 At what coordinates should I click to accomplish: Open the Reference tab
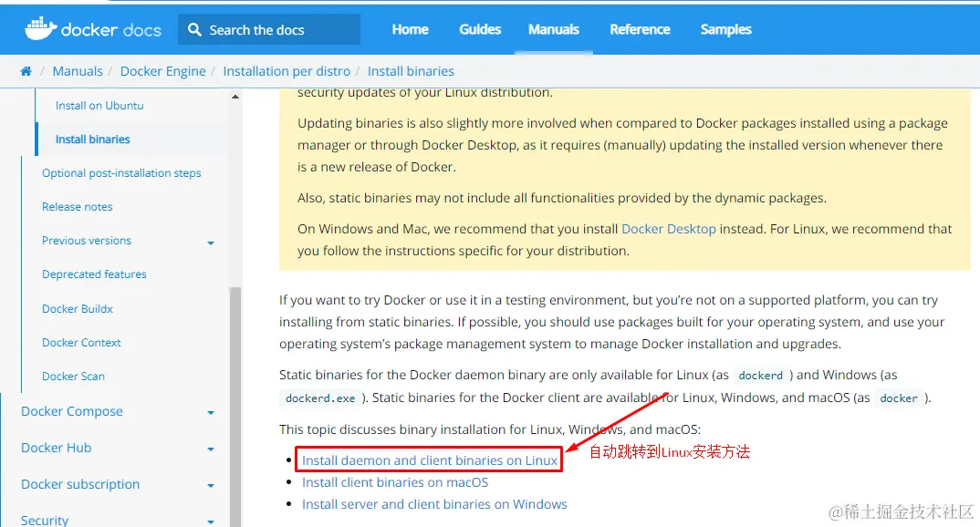point(640,29)
